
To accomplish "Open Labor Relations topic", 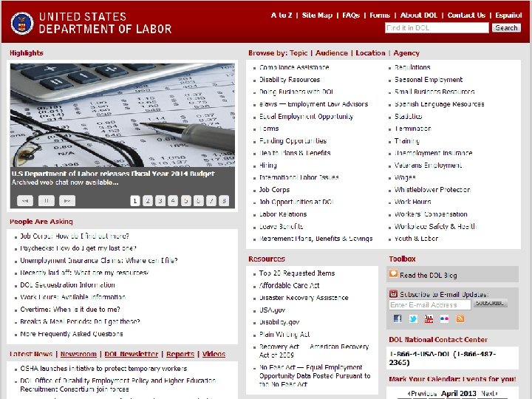I will coord(283,214).
